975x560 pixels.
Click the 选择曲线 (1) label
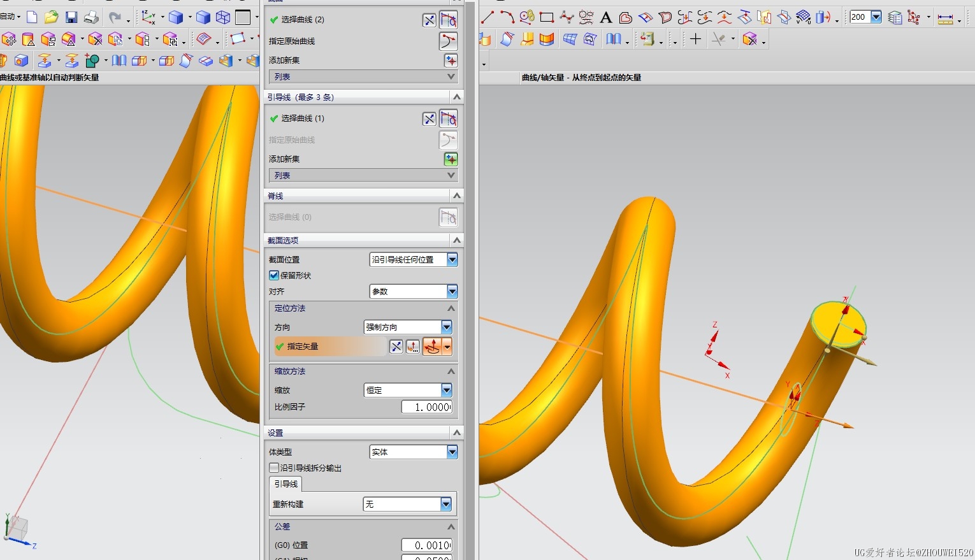[303, 118]
